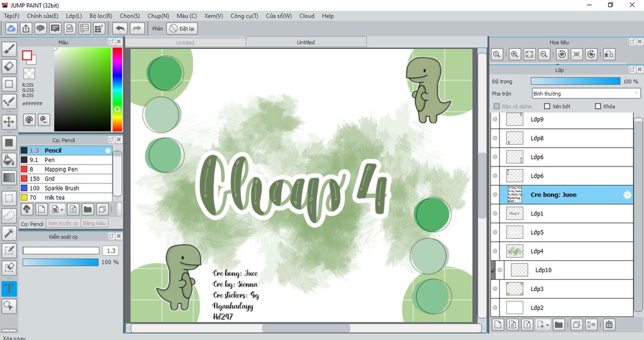
Task: Toggle visibility of layer Lớp5
Action: 495,233
